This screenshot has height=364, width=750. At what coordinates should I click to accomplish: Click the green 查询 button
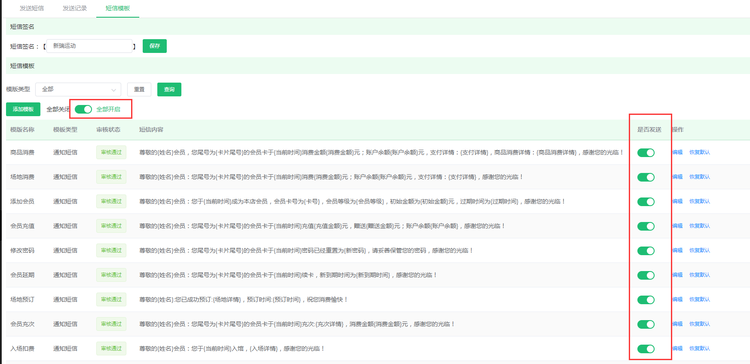coord(169,89)
